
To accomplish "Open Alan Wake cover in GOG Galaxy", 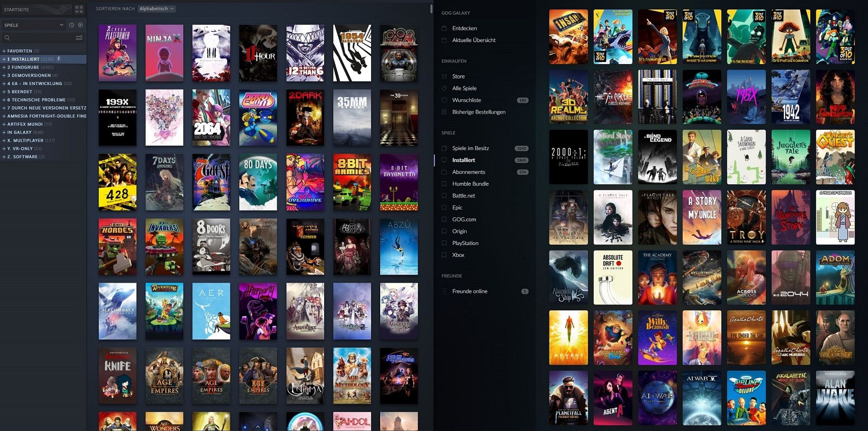I will coord(835,398).
